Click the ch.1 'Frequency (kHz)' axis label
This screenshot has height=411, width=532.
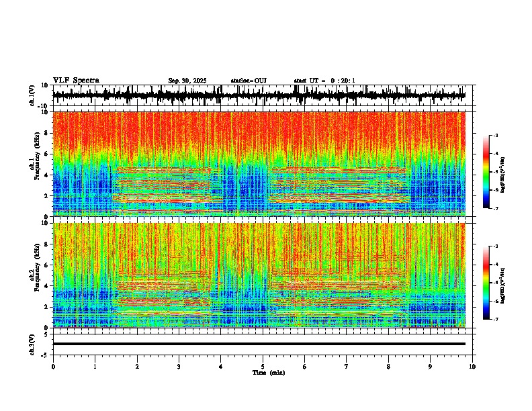(38, 156)
